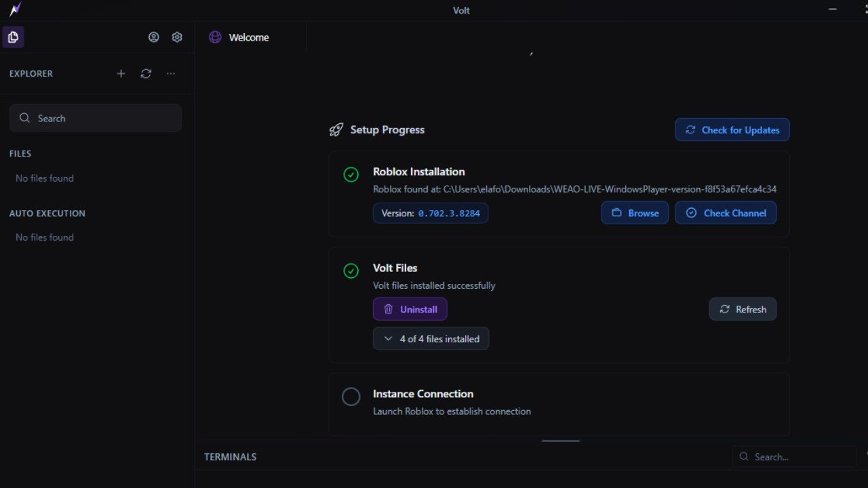Collapse the AUTO EXECUTION section header

tap(47, 213)
